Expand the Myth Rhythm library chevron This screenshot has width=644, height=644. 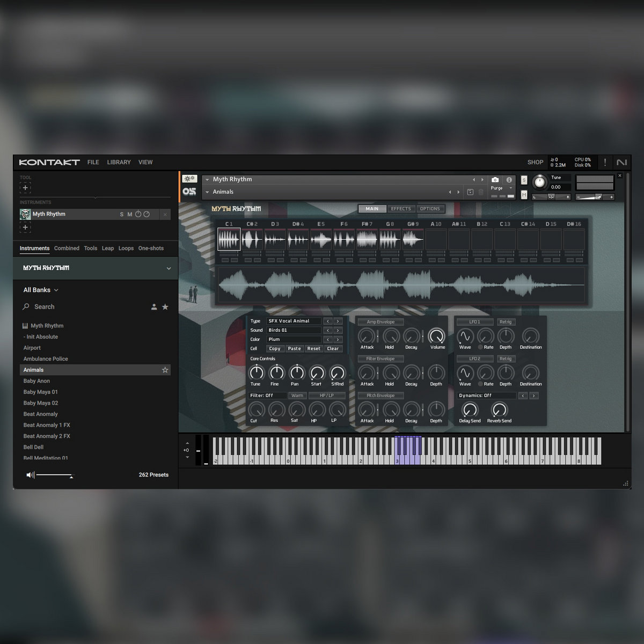[x=169, y=268]
